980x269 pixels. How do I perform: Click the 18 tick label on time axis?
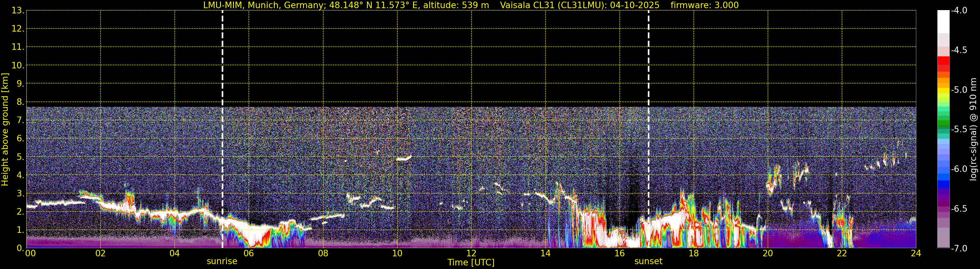click(694, 254)
